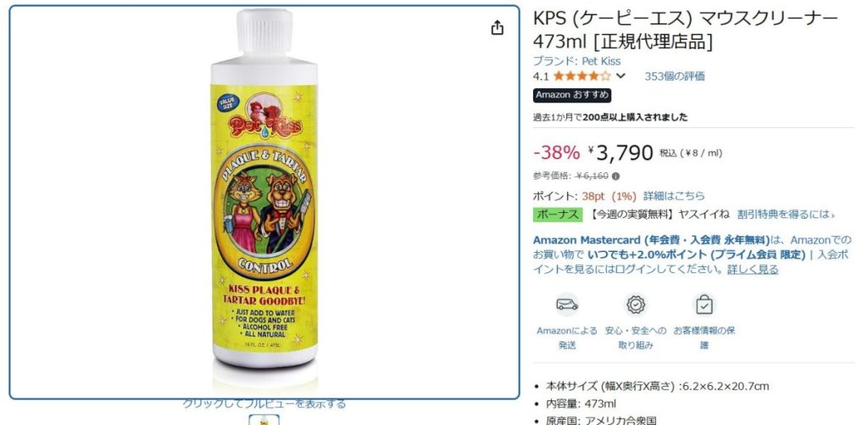Click the green ボーナス label
The width and height of the screenshot is (868, 425).
point(558,215)
